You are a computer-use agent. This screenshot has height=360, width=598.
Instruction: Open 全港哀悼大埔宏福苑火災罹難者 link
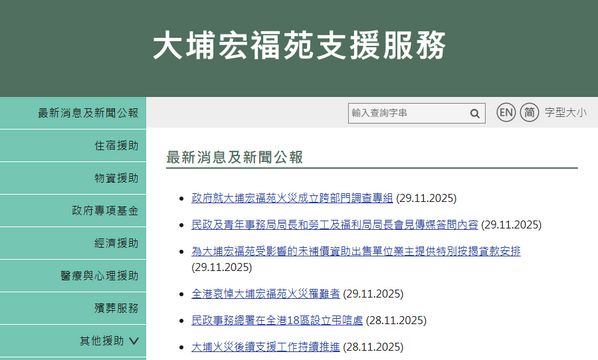coord(265,294)
